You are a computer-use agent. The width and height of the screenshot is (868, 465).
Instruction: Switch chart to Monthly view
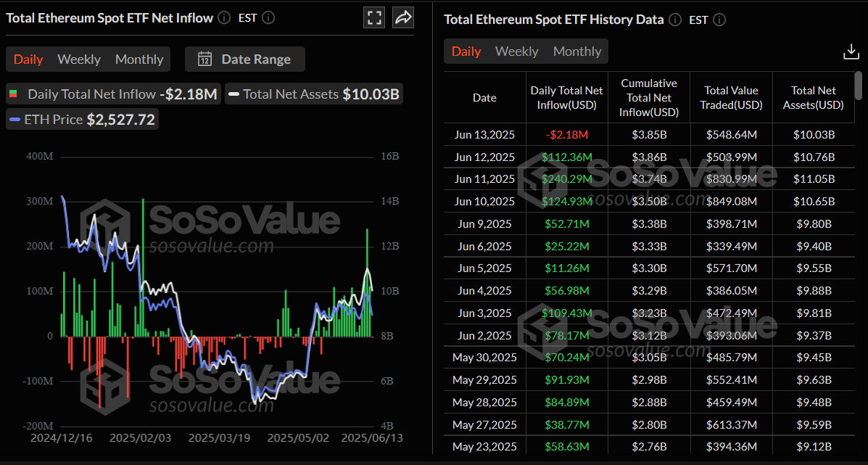coord(139,59)
